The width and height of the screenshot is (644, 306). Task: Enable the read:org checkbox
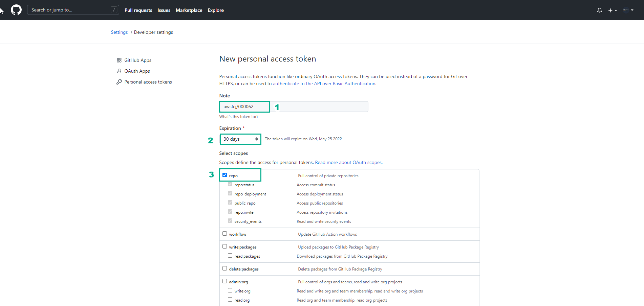click(x=230, y=300)
